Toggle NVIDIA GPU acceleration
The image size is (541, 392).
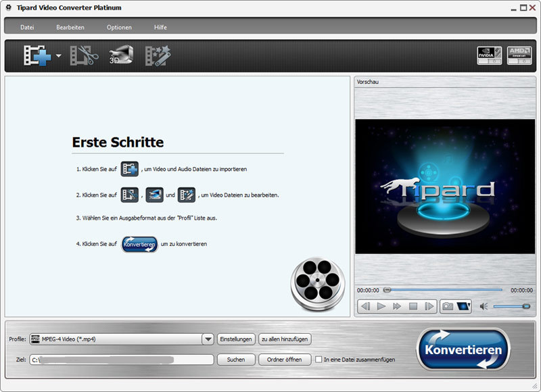(489, 55)
